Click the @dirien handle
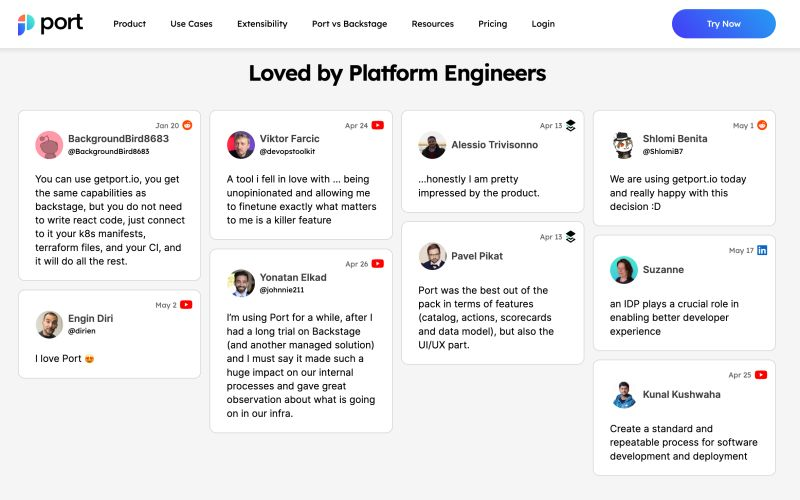Screen dimensions: 800x500 tap(82, 331)
